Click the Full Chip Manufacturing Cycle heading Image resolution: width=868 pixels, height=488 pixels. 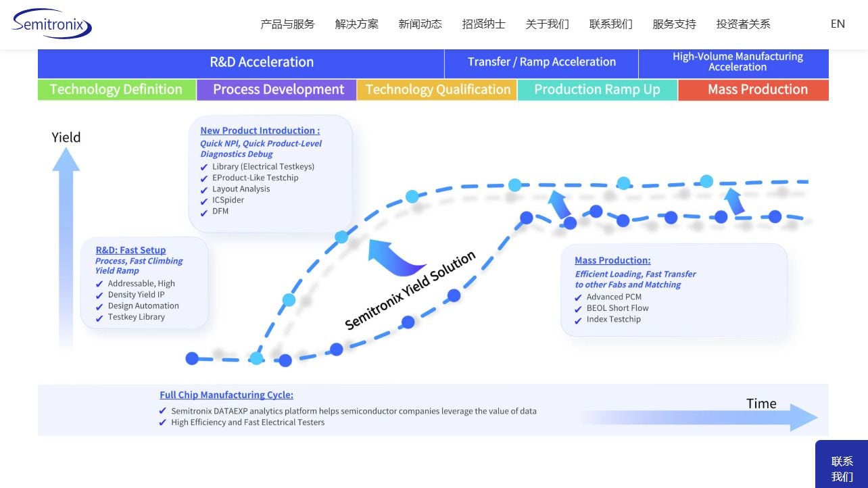tap(226, 395)
